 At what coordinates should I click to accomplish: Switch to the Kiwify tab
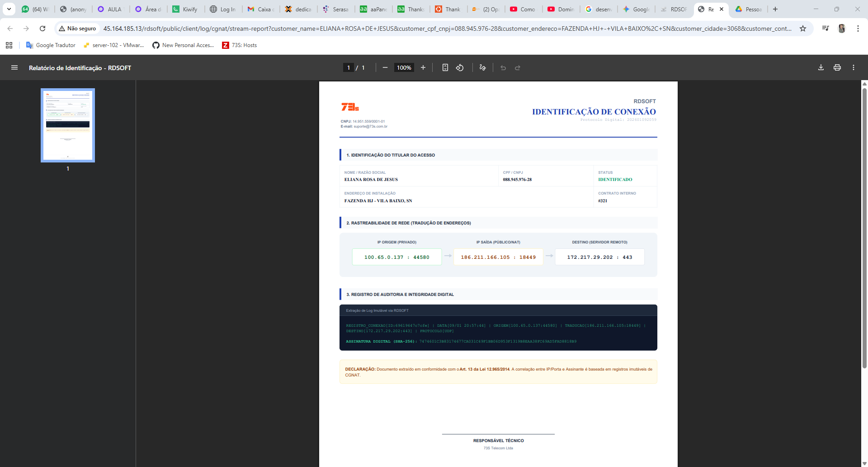coord(185,9)
